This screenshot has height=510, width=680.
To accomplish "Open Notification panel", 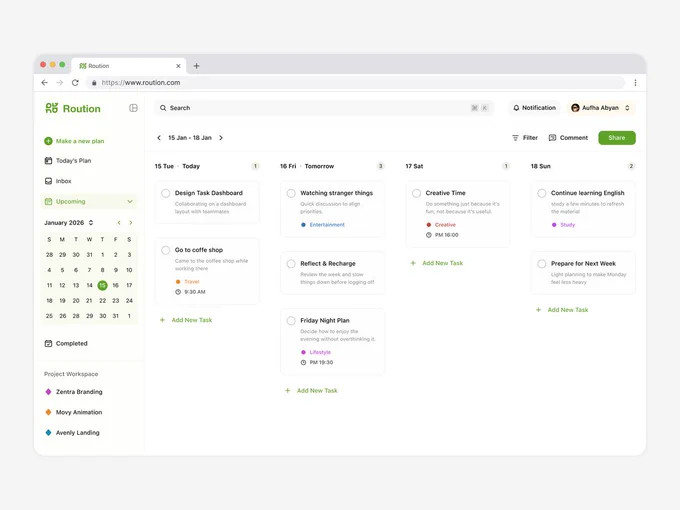I will coord(534,108).
